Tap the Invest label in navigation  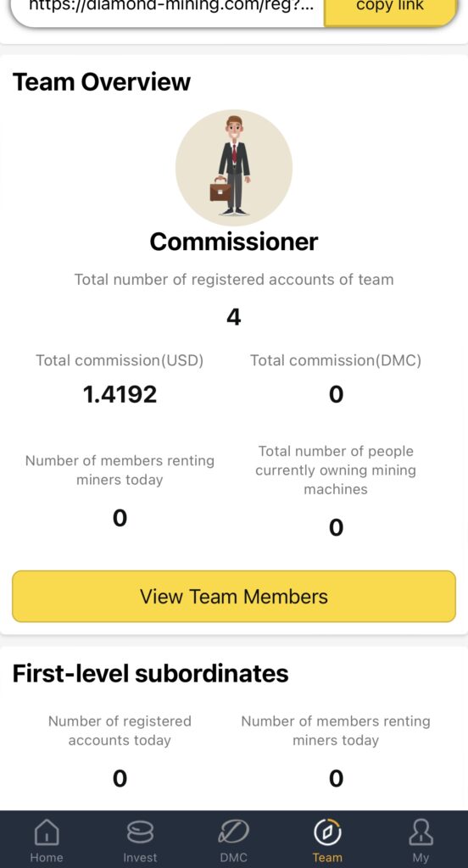[140, 858]
